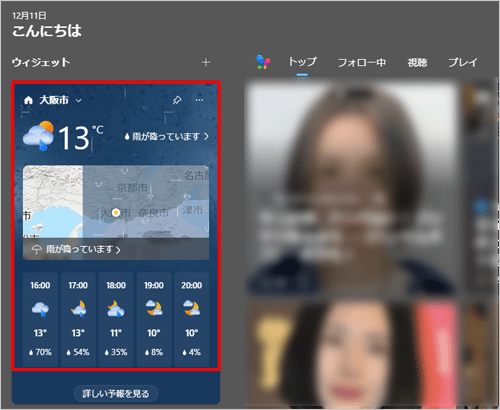The image size is (500, 410).
Task: Open the 視聴 tab
Action: pyautogui.click(x=417, y=62)
